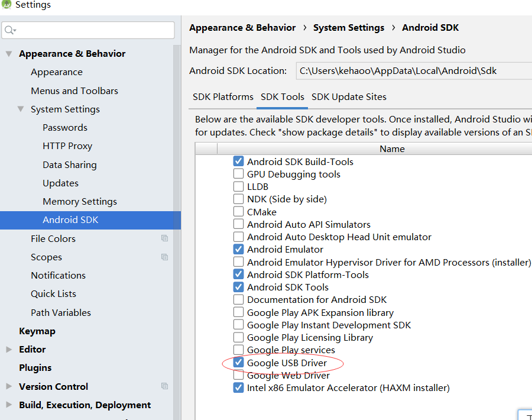The image size is (532, 420).
Task: Open the SDK Update Sites tab
Action: [x=349, y=97]
